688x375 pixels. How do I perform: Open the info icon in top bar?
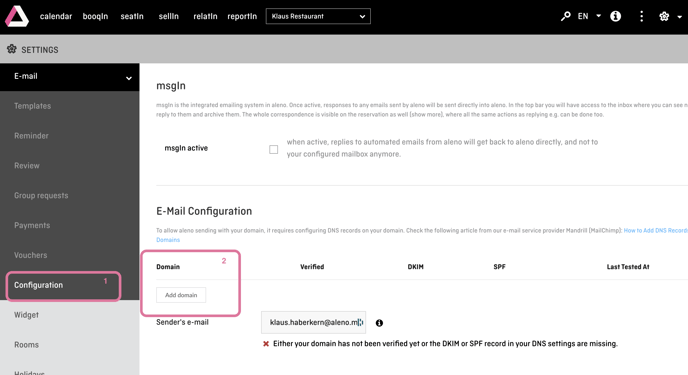coord(616,16)
